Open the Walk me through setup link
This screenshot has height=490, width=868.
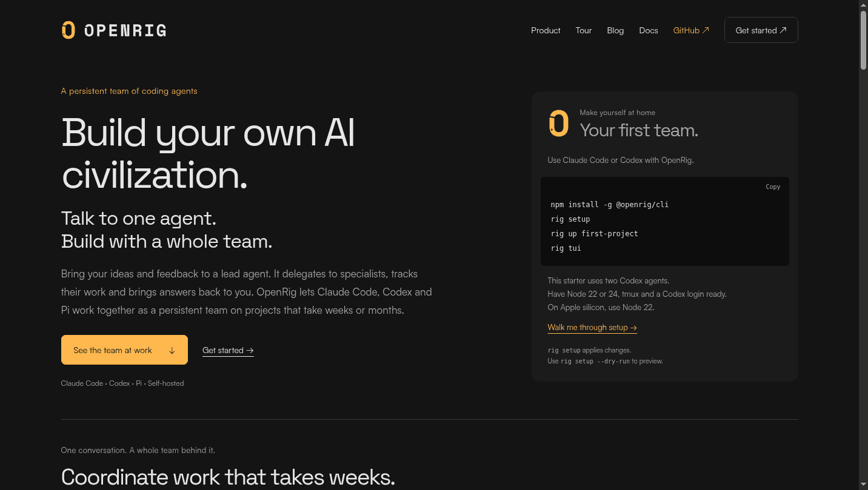tap(592, 328)
